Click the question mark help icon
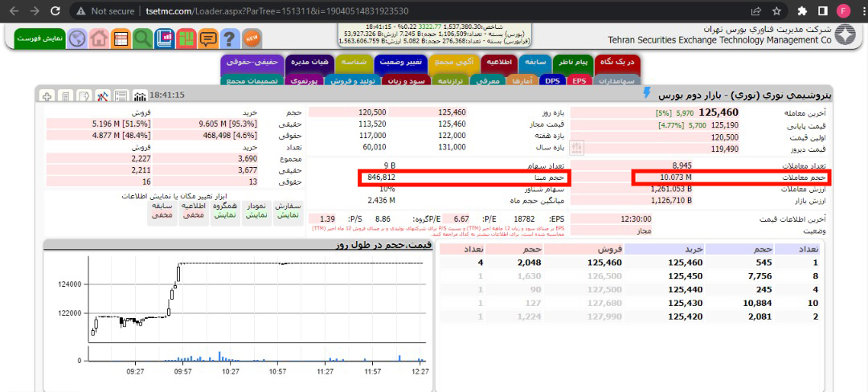Screen dimensions: 868x392 [230, 38]
